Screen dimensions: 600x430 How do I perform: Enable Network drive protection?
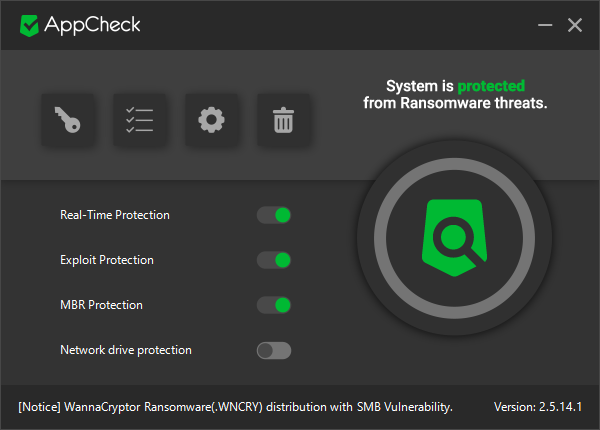(x=274, y=350)
